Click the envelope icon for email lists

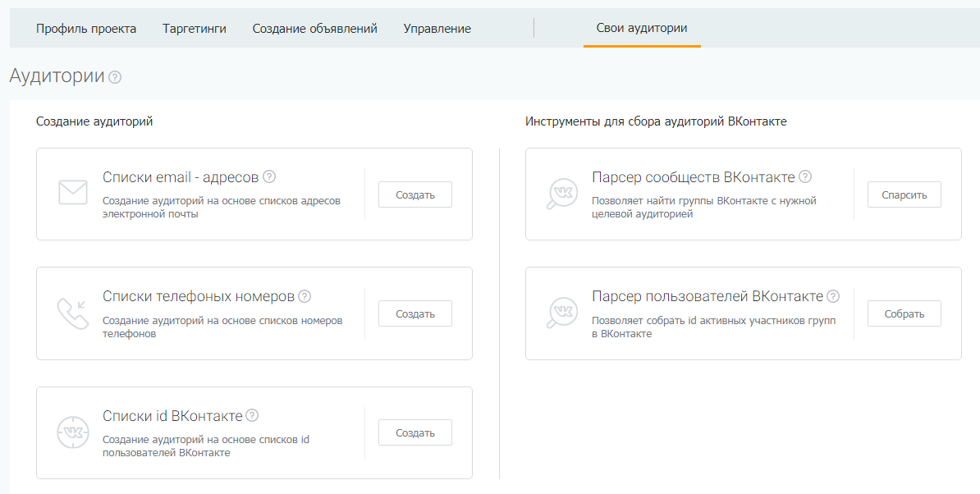coord(73,193)
